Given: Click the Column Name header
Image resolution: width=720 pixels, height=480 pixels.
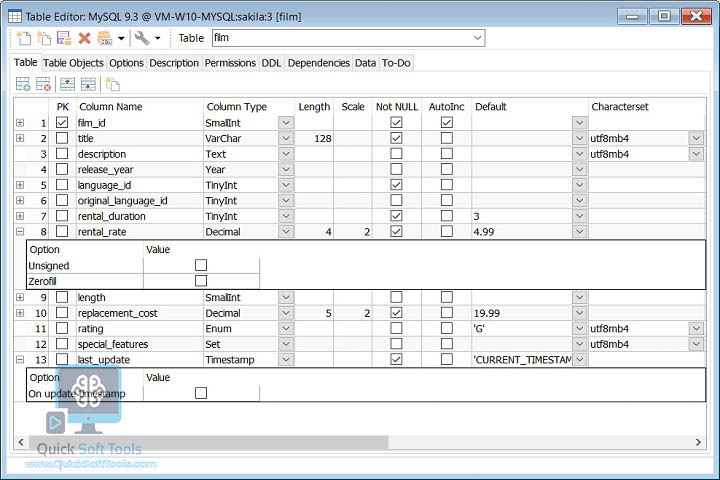Looking at the screenshot, I should [x=140, y=107].
